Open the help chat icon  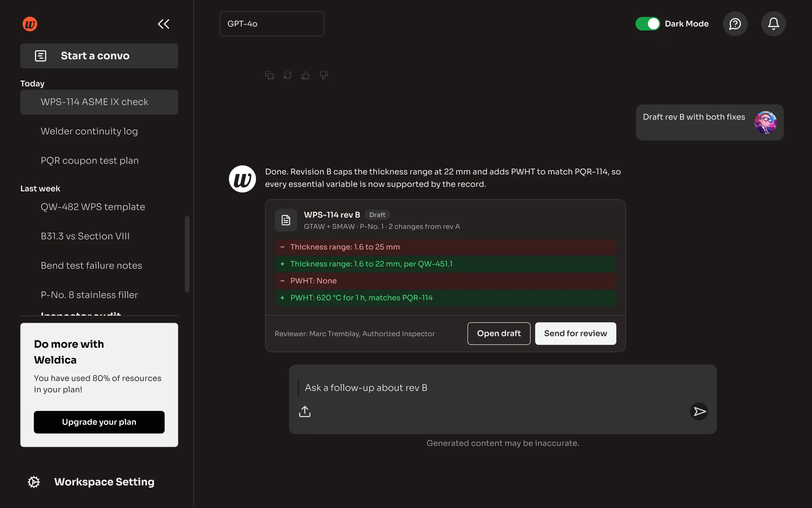point(735,24)
